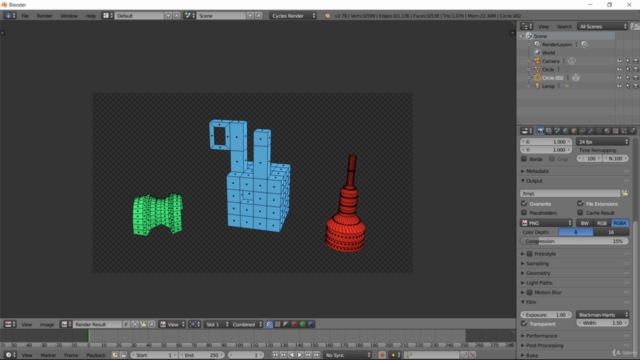The width and height of the screenshot is (640, 360).
Task: Click the auto keyframe record button
Action: coord(382,355)
